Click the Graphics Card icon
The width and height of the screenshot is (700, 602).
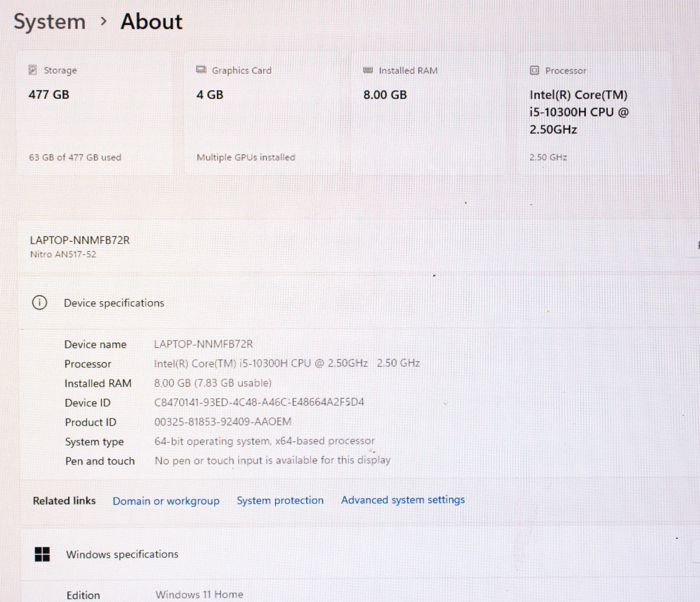click(201, 70)
